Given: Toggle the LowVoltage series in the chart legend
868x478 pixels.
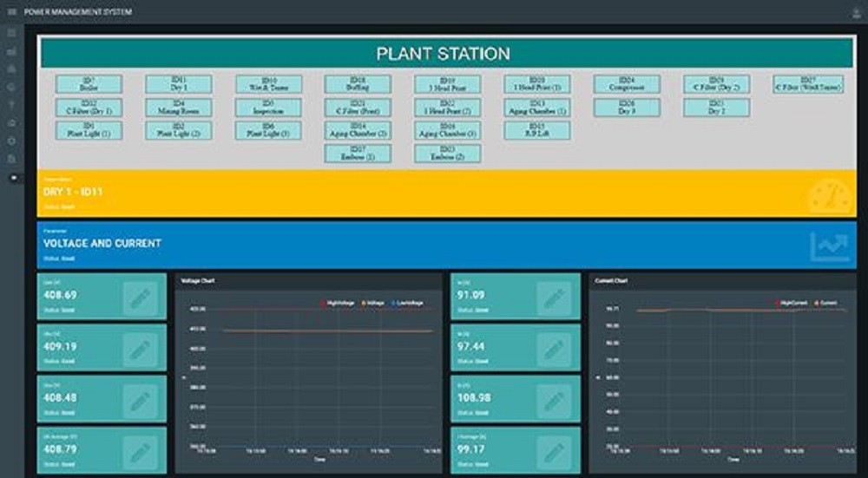Looking at the screenshot, I should [407, 303].
